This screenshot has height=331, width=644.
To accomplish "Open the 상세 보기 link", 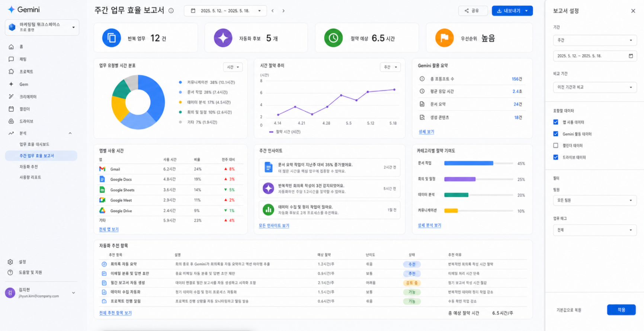I will [x=426, y=132].
